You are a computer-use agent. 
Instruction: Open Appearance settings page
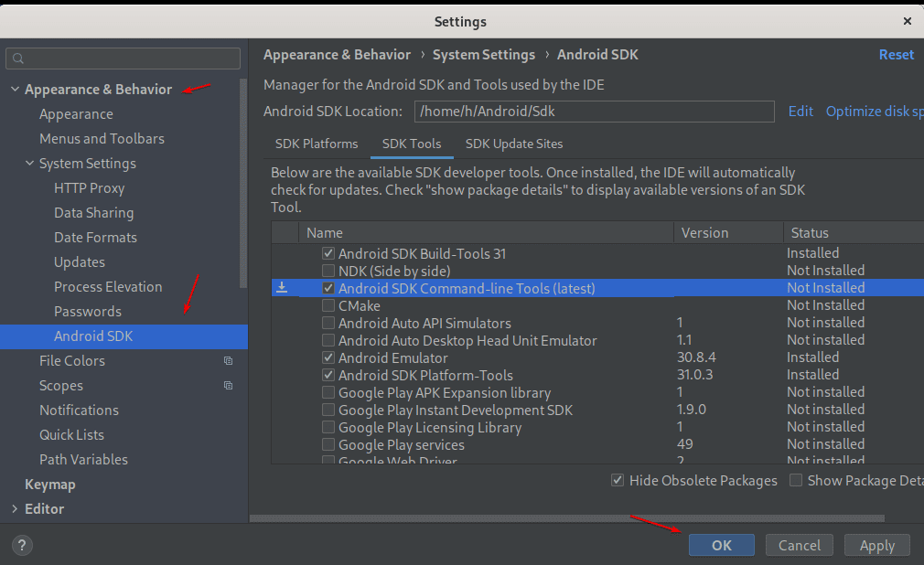pyautogui.click(x=76, y=114)
